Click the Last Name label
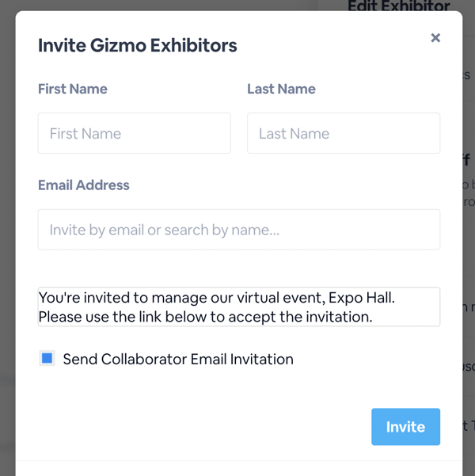Image resolution: width=475 pixels, height=476 pixels. click(x=281, y=89)
